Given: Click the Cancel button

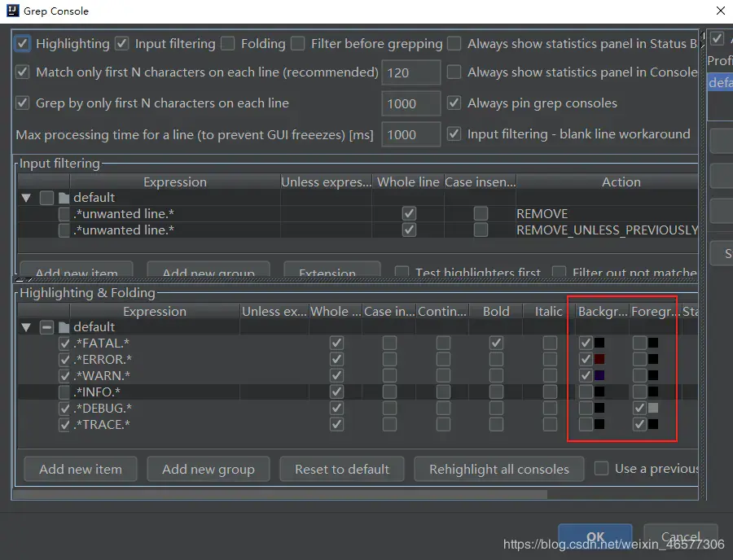Looking at the screenshot, I should [x=681, y=536].
